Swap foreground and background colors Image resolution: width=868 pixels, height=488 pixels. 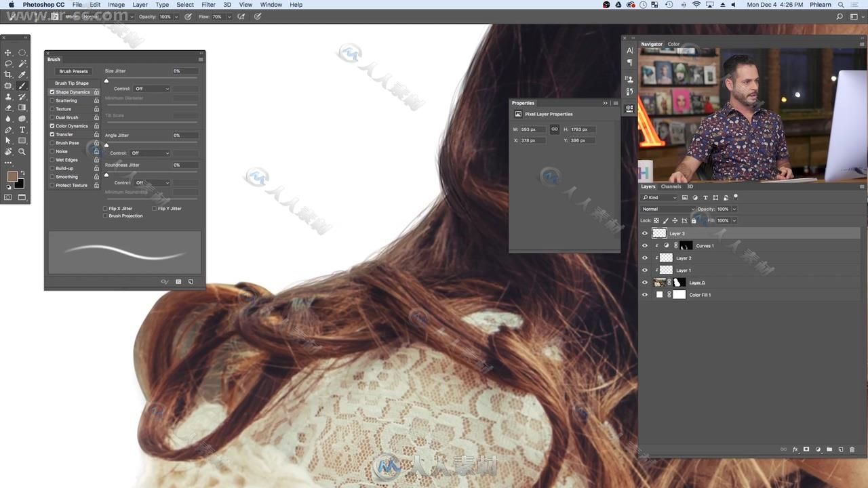[22, 174]
